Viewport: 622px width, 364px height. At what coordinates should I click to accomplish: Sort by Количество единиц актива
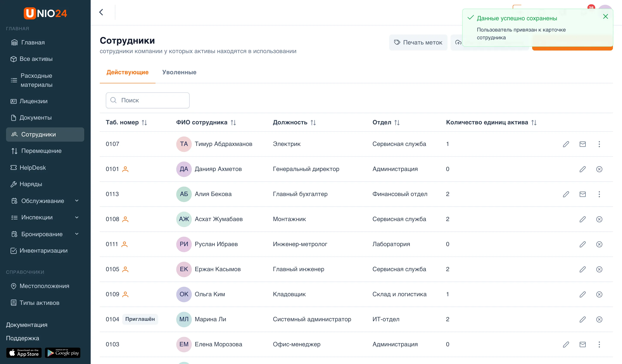[x=534, y=123]
